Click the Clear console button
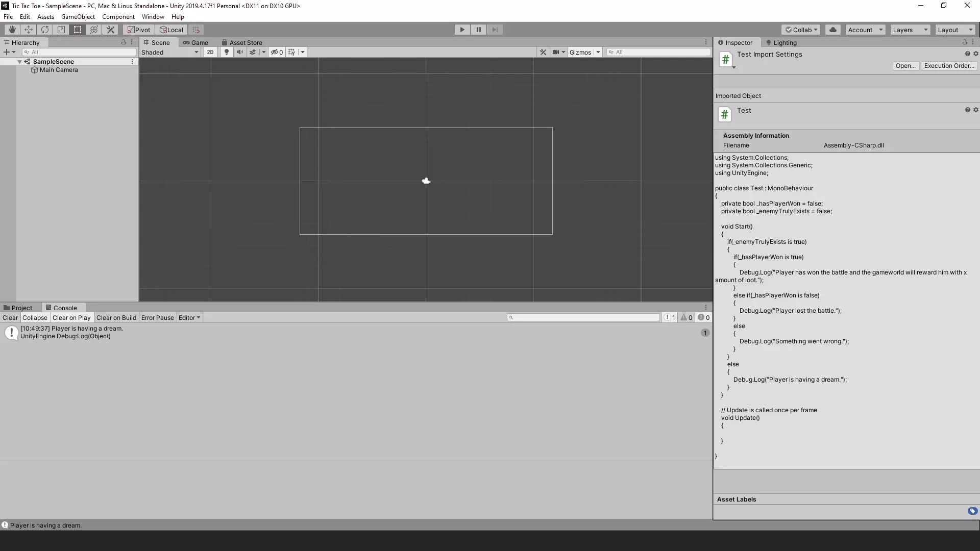The height and width of the screenshot is (551, 980). pyautogui.click(x=9, y=317)
